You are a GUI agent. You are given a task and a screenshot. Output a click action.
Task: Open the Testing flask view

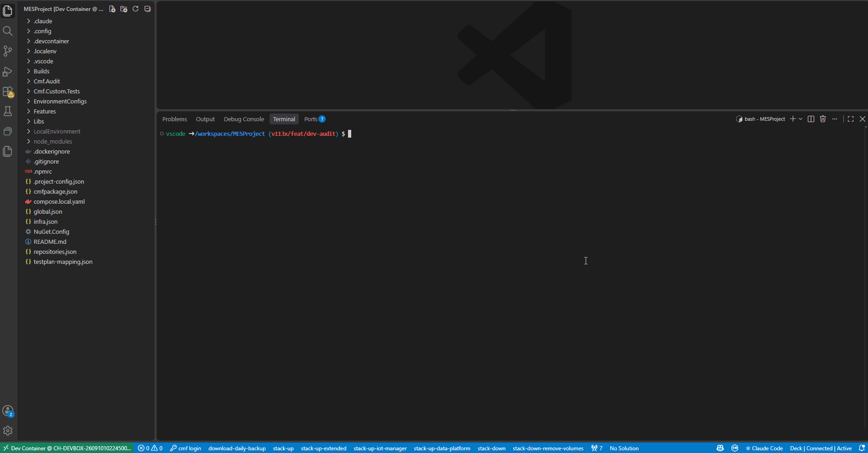point(8,111)
